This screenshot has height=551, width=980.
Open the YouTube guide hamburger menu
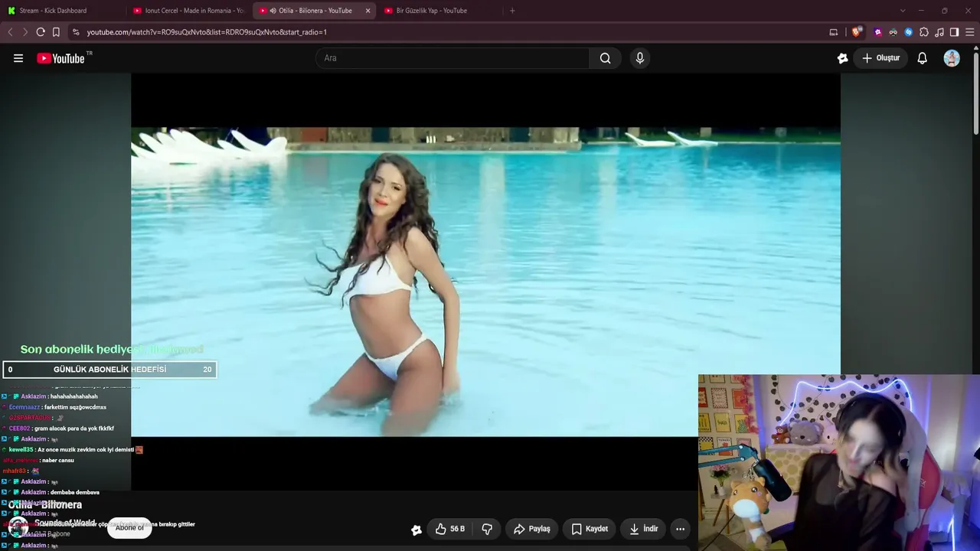click(18, 58)
